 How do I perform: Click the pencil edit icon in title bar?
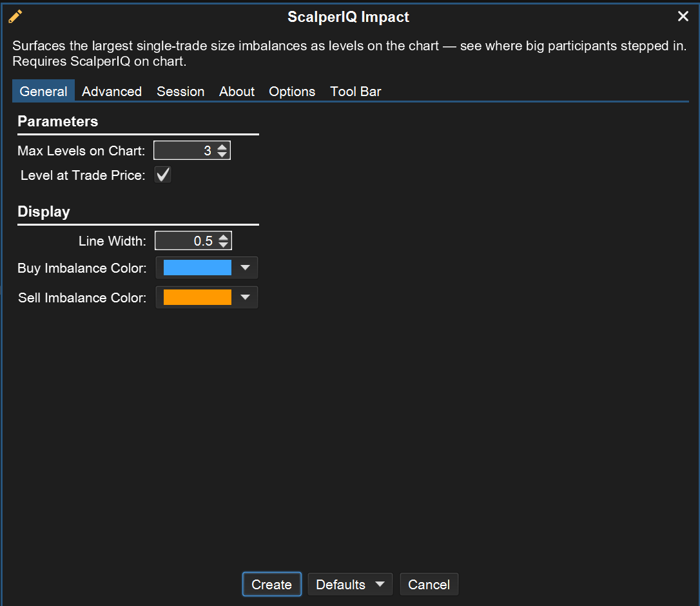pos(15,17)
